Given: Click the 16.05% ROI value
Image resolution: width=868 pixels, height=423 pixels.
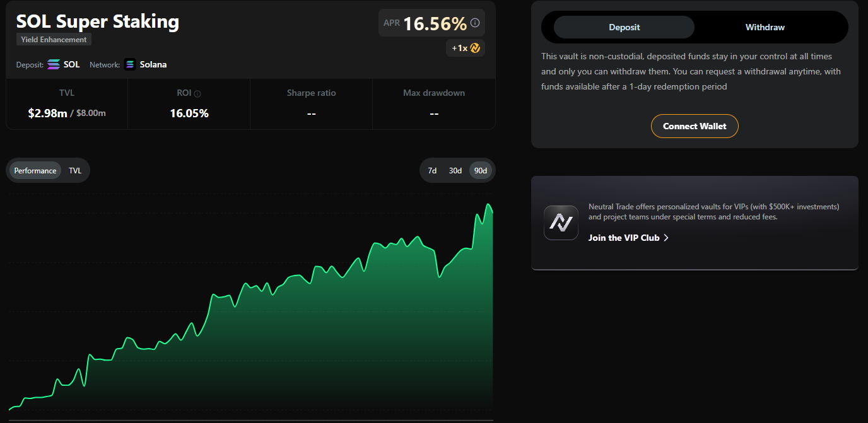Looking at the screenshot, I should click(189, 113).
